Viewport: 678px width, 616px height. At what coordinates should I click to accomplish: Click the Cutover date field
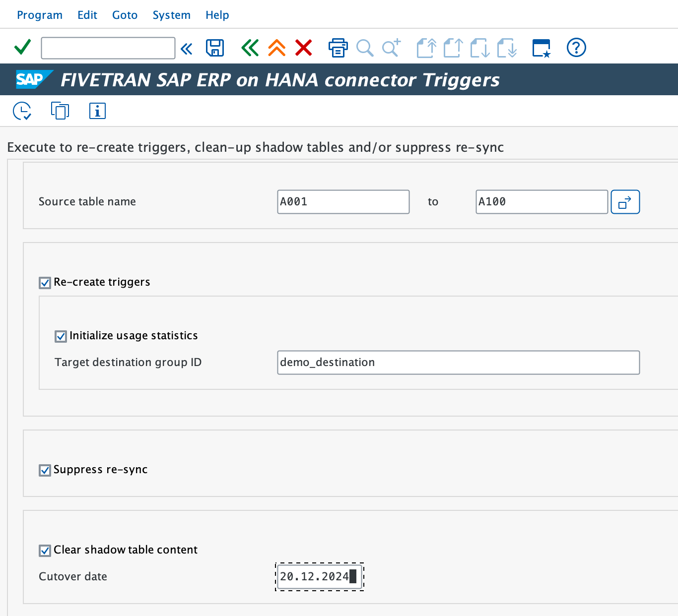pos(320,577)
